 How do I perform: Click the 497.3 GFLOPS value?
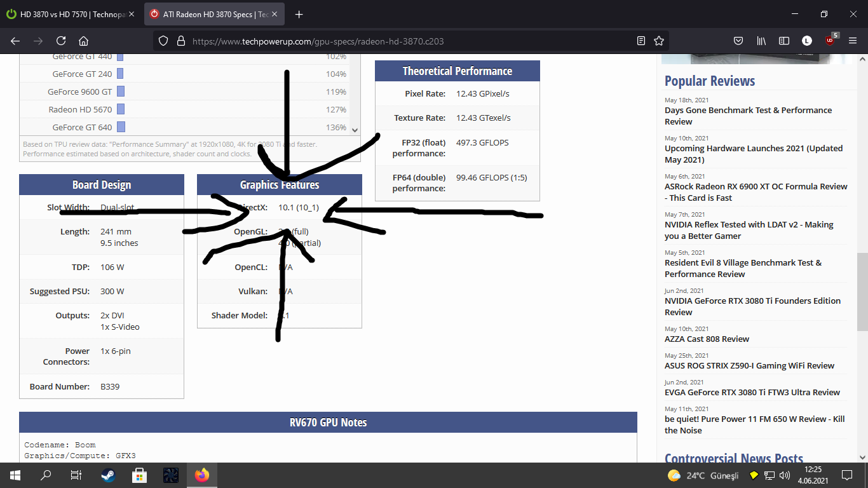482,142
